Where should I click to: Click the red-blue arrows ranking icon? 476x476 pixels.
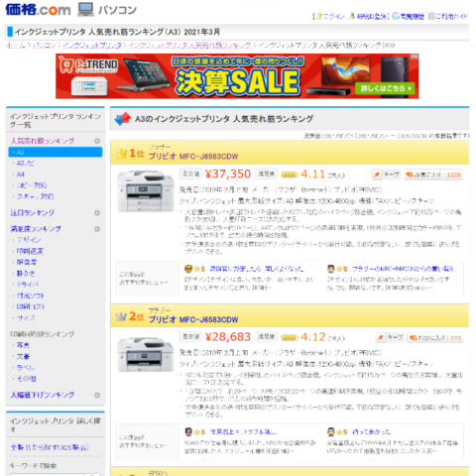(x=123, y=119)
